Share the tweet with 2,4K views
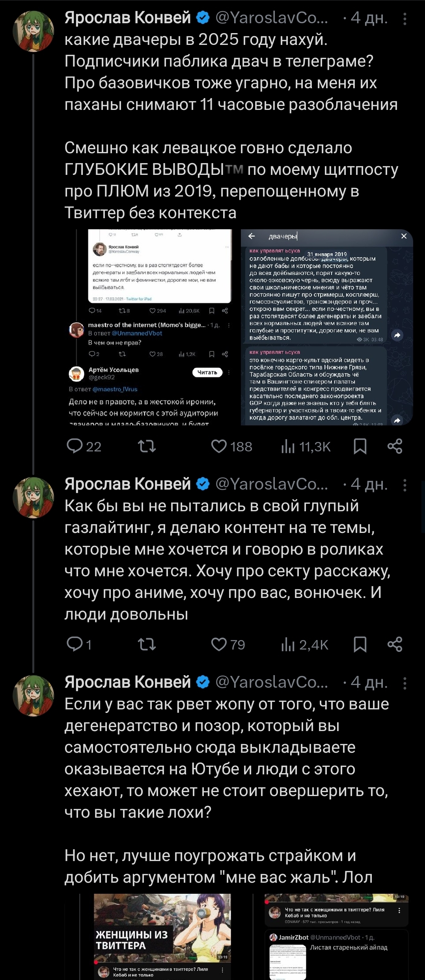425x980 pixels. tap(395, 644)
